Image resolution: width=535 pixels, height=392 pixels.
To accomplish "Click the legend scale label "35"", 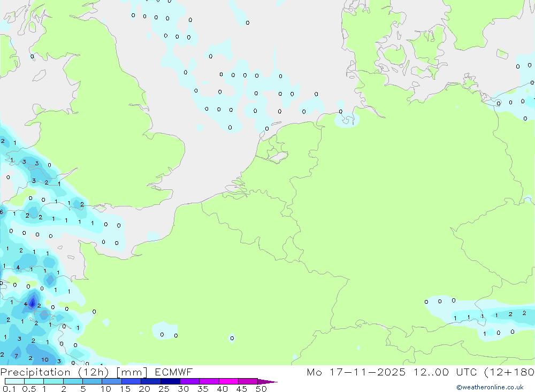I will (x=203, y=389).
